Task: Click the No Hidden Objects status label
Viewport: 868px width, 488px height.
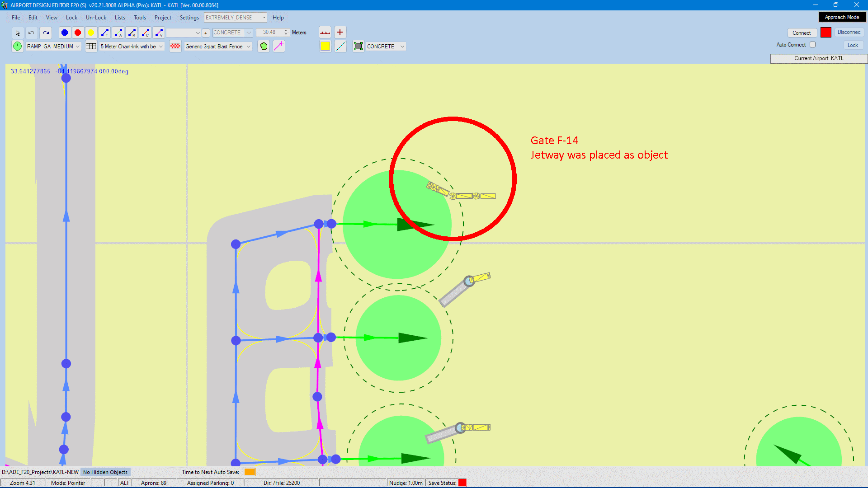Action: (x=105, y=472)
